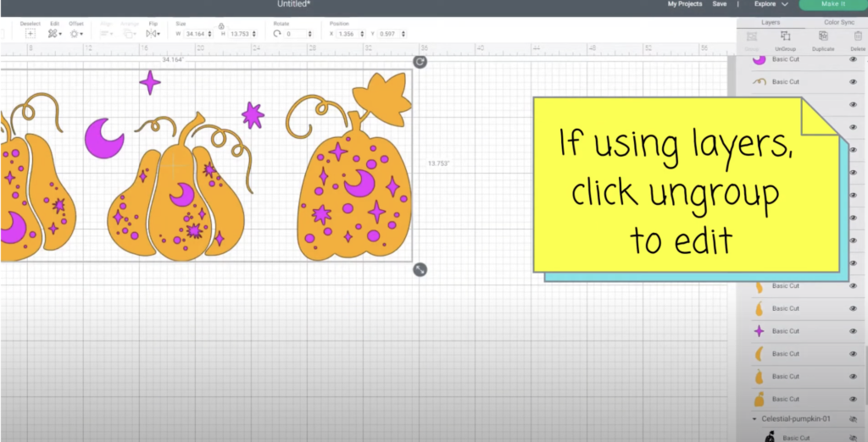Hide the magenta moon Basic Cut layer
This screenshot has height=442, width=868.
point(853,60)
